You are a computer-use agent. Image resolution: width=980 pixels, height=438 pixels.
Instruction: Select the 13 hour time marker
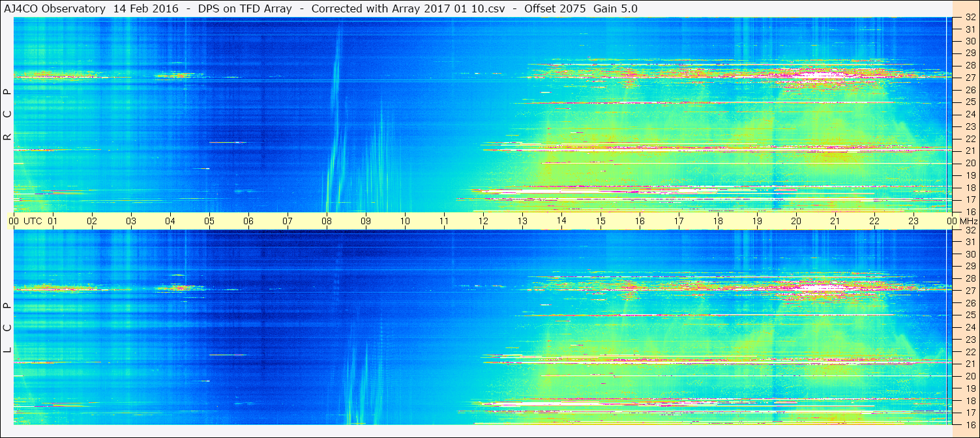point(522,221)
